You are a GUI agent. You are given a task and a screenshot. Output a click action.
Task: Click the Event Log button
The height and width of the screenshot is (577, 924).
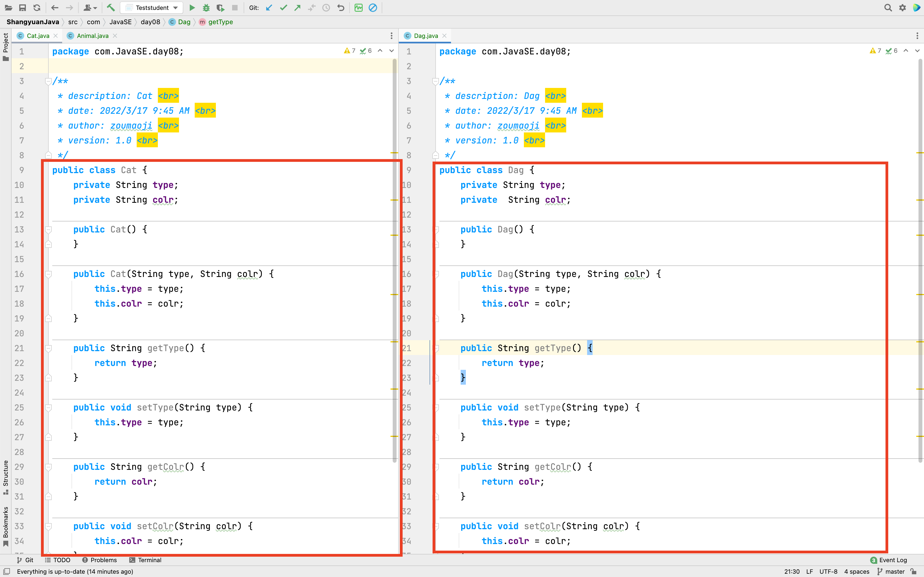click(x=889, y=560)
